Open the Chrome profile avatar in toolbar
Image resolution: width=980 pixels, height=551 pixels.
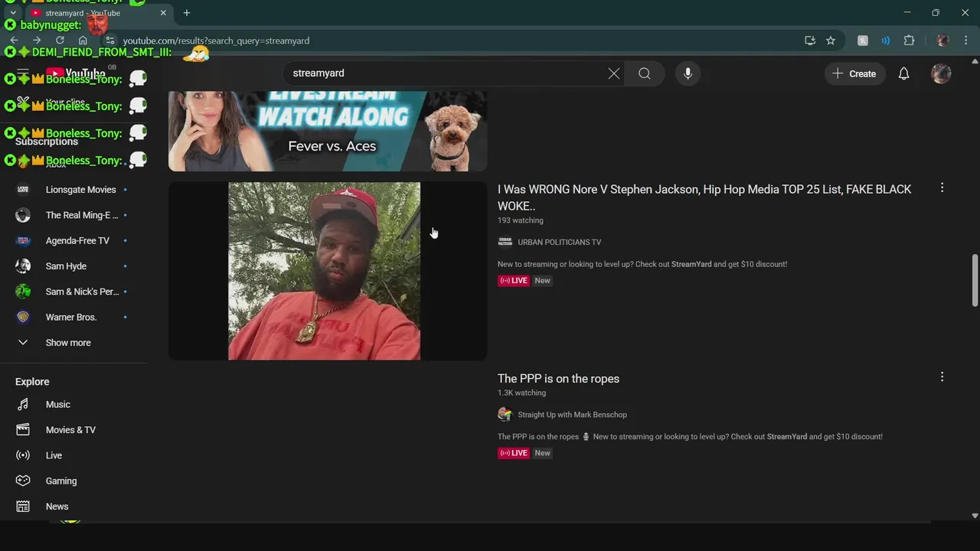(942, 41)
